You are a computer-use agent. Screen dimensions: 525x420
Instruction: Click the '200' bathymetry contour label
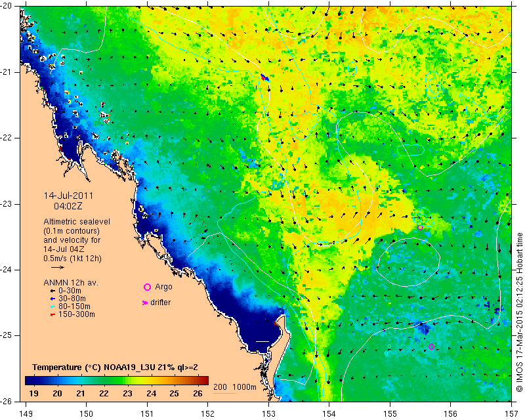pos(220,387)
